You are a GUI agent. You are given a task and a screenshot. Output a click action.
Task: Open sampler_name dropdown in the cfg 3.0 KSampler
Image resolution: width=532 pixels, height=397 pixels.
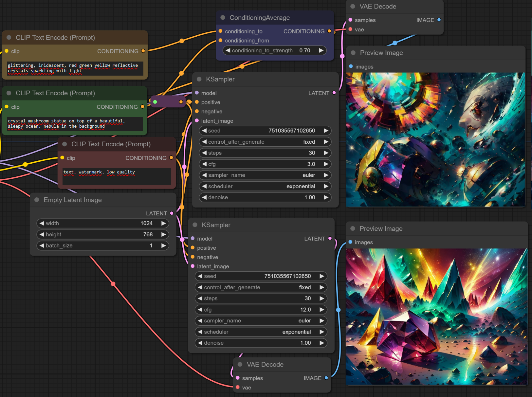click(265, 175)
